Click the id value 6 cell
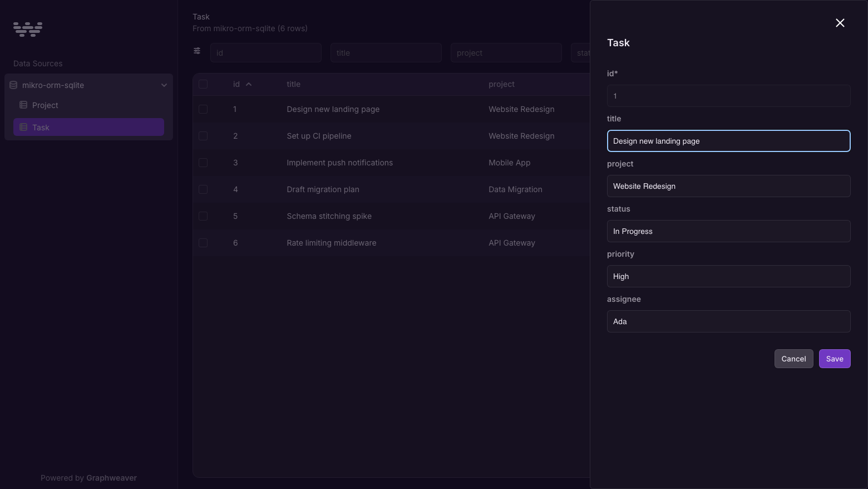Image resolution: width=868 pixels, height=489 pixels. coord(235,243)
